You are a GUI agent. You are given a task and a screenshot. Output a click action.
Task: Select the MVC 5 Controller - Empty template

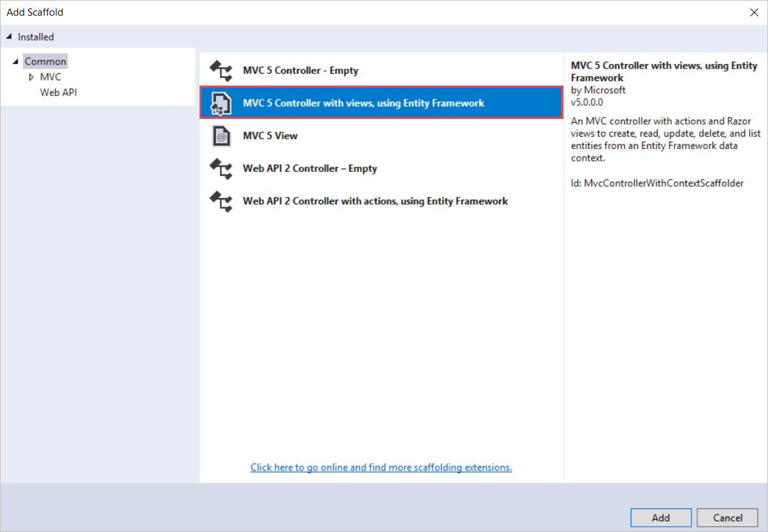click(x=301, y=70)
